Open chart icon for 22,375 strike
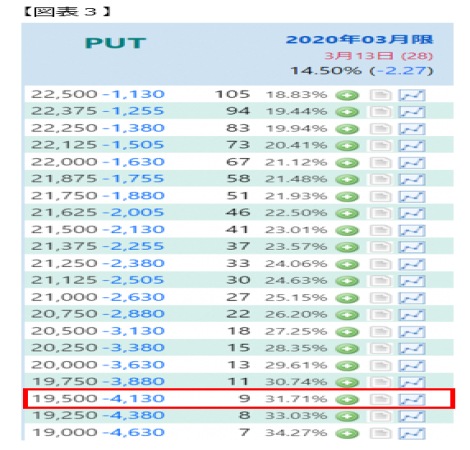This screenshot has height=450, width=470. [x=412, y=112]
